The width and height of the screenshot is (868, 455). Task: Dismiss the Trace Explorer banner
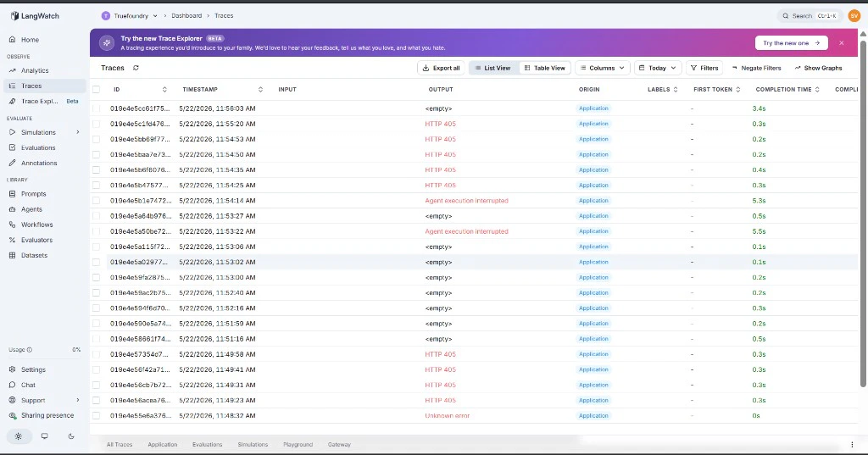[x=842, y=42]
